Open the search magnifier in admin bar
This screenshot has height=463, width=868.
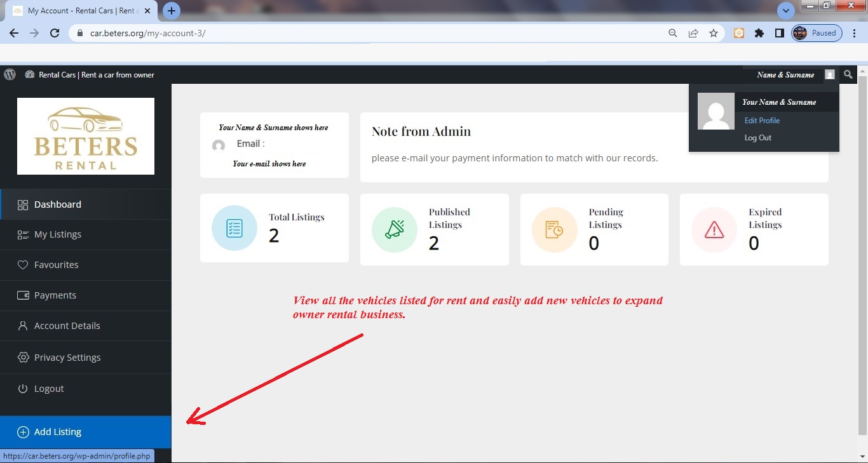(848, 74)
